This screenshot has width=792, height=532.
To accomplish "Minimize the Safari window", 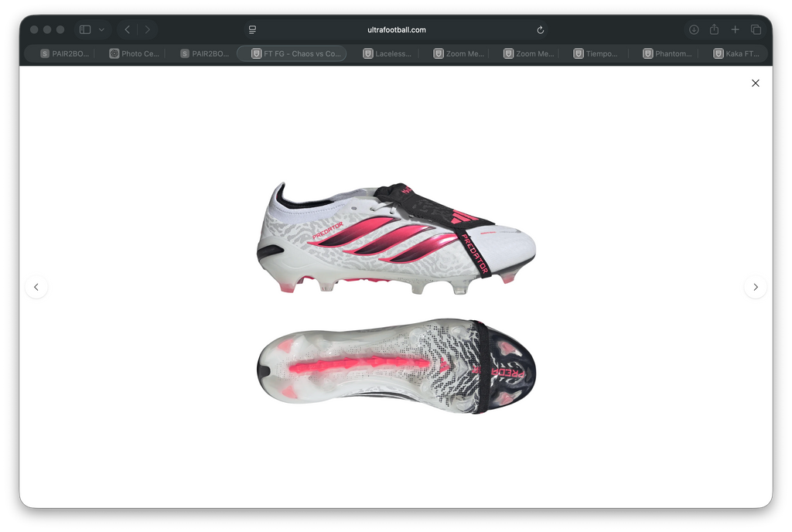I will 47,30.
